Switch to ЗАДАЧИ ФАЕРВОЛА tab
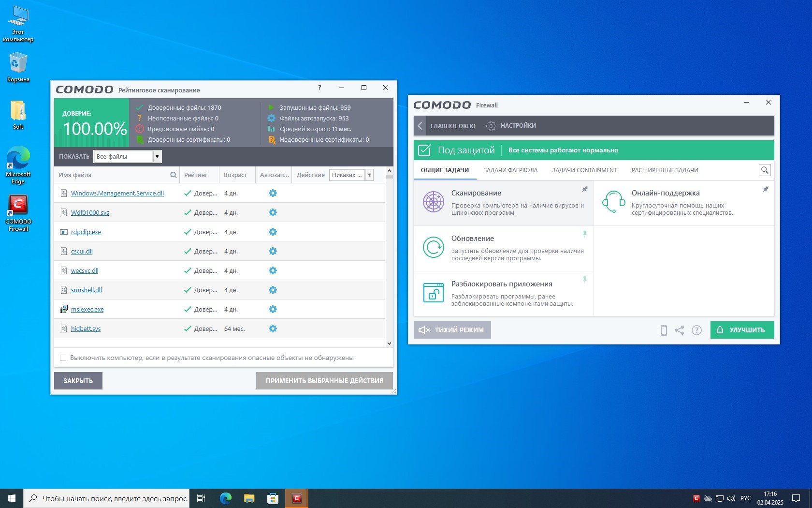 point(510,170)
